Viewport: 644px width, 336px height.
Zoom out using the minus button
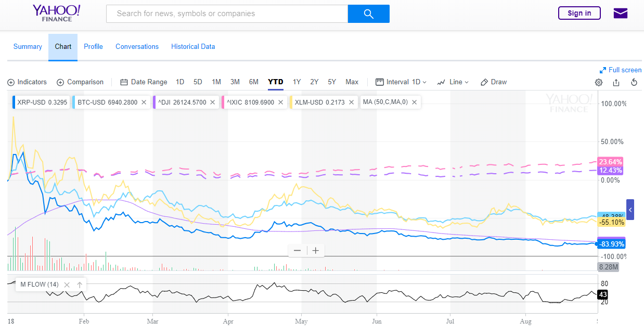tap(297, 251)
